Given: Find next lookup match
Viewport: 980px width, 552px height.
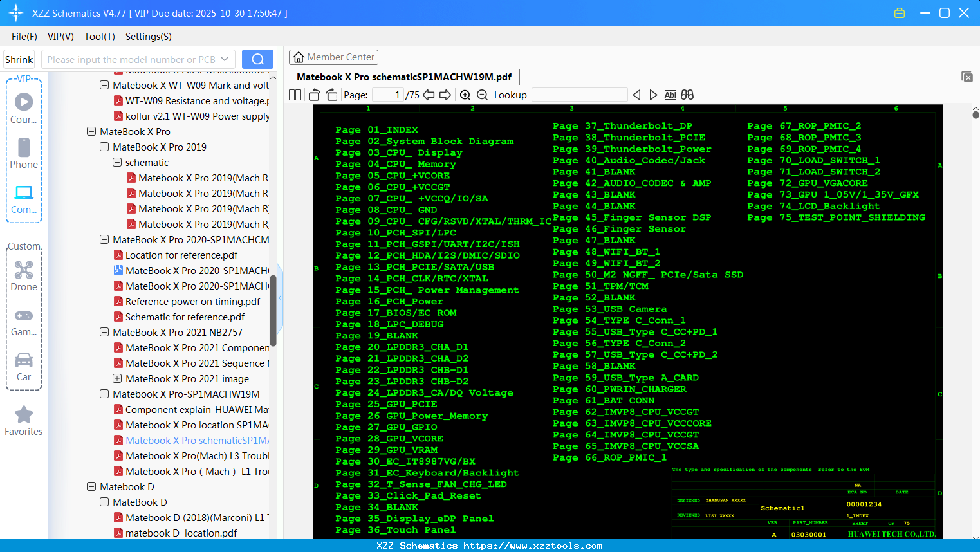Looking at the screenshot, I should 653,95.
